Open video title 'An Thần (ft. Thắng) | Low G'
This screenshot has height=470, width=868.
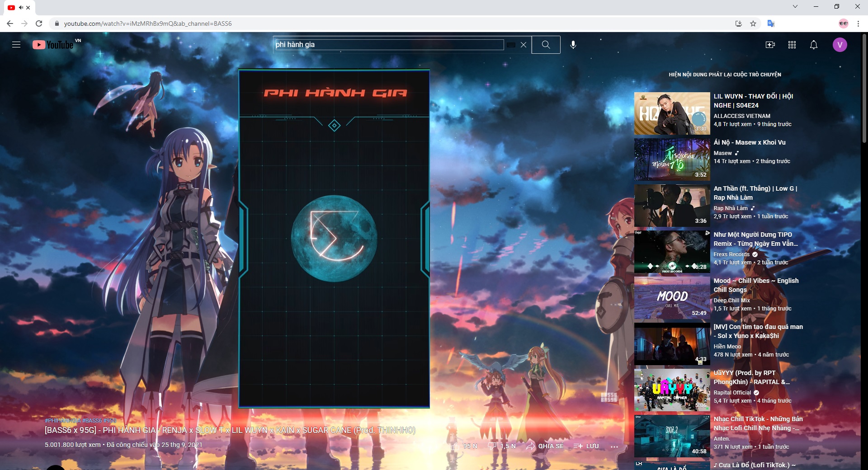(x=755, y=193)
